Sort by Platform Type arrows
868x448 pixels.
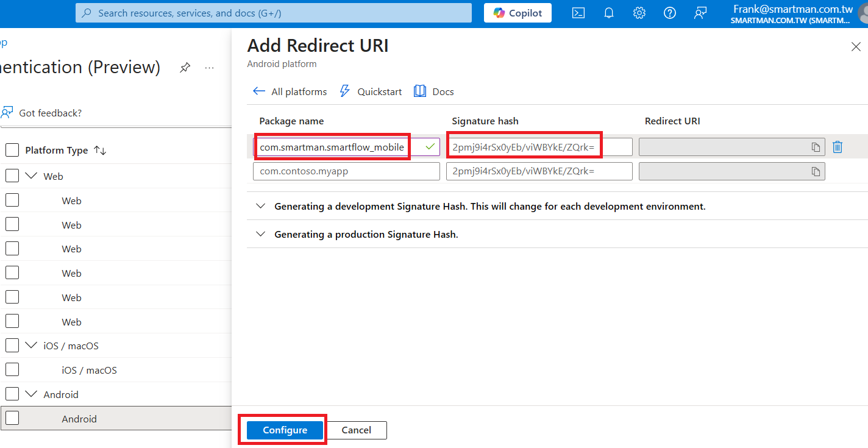pyautogui.click(x=100, y=151)
